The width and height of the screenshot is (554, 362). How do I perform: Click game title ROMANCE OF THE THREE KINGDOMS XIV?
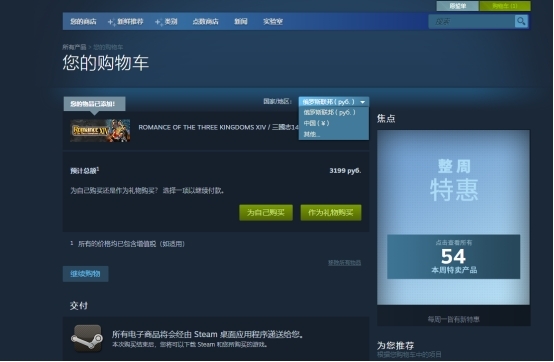[218, 127]
